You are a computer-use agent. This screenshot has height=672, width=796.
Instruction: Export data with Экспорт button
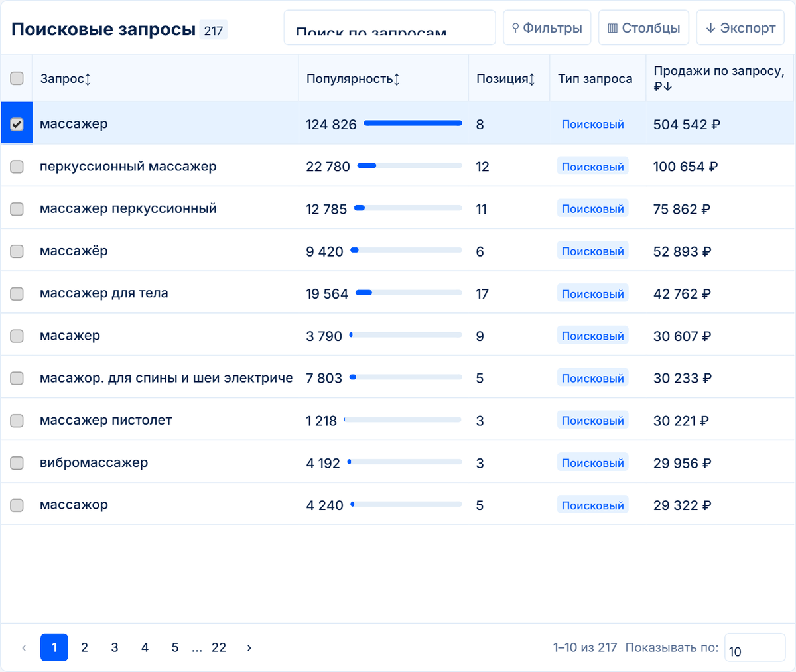740,28
